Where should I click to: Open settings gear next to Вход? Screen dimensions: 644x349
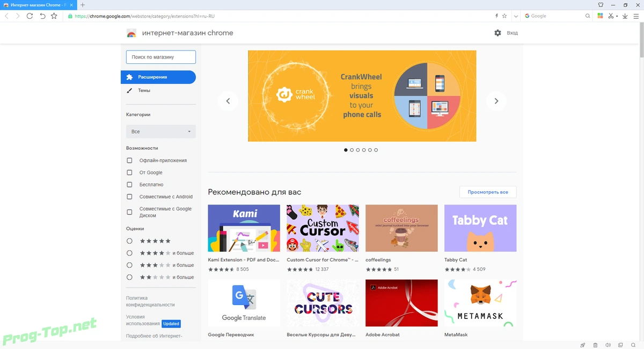(497, 33)
